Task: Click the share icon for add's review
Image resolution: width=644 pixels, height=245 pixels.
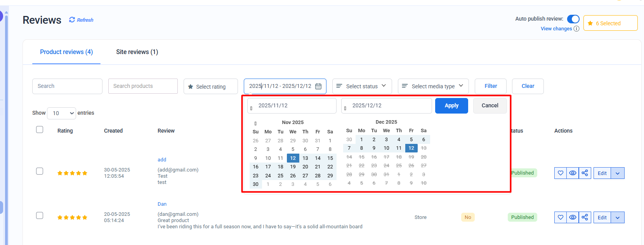Action: pyautogui.click(x=585, y=173)
